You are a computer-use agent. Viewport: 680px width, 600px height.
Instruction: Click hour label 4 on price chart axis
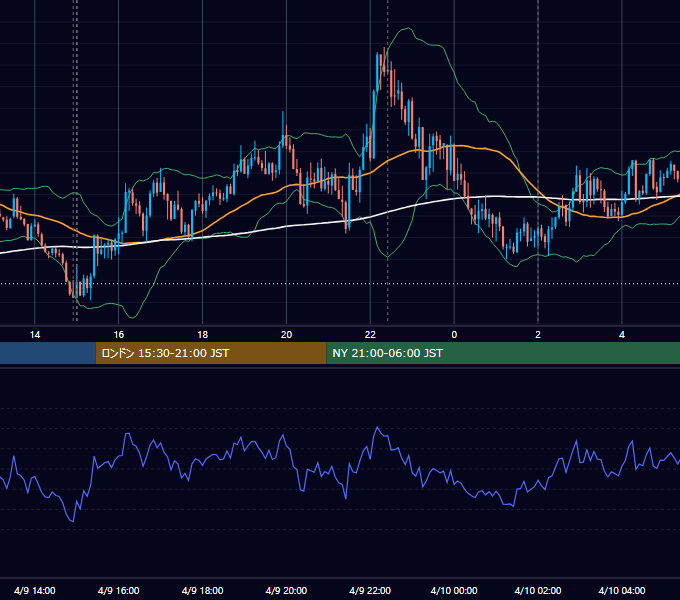(622, 335)
